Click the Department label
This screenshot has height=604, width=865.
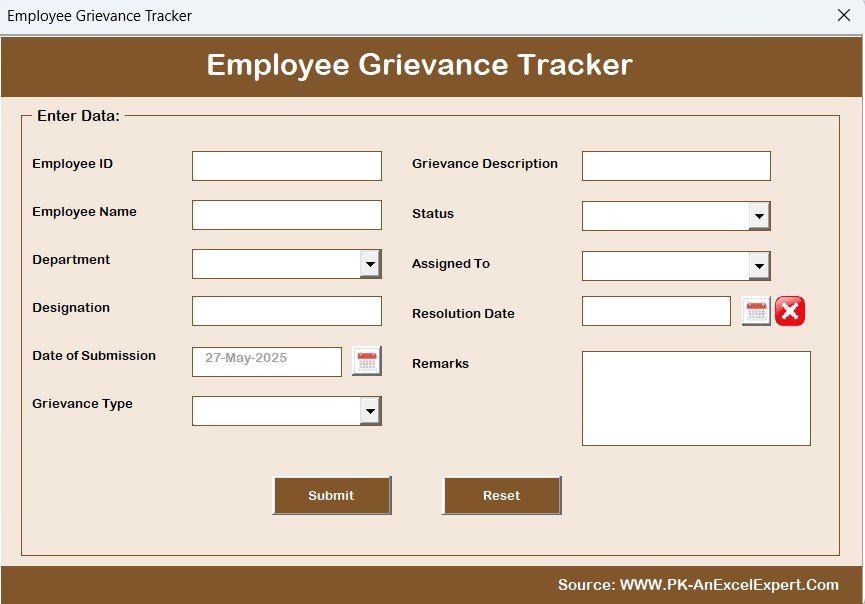click(x=71, y=260)
